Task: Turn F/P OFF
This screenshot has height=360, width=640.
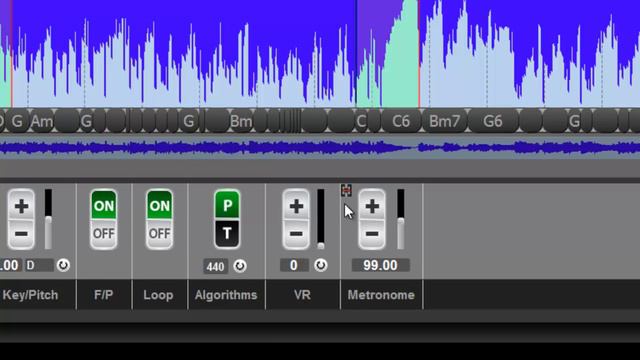Action: pyautogui.click(x=104, y=234)
